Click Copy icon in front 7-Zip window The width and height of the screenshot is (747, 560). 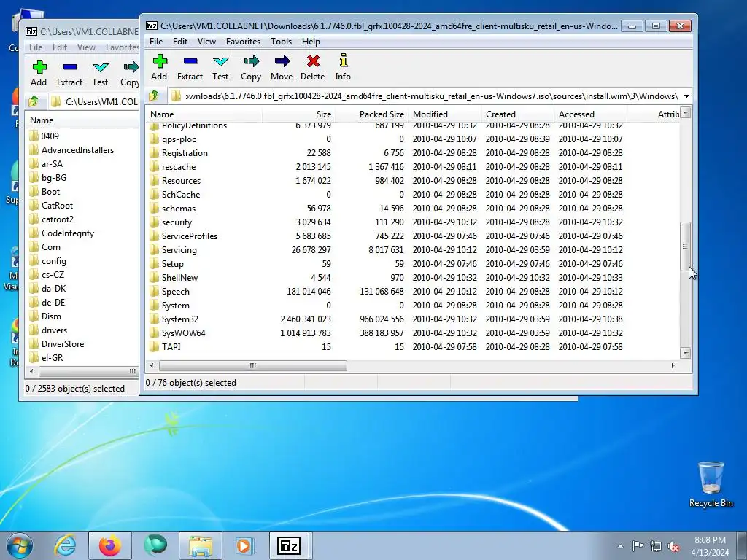pos(251,61)
